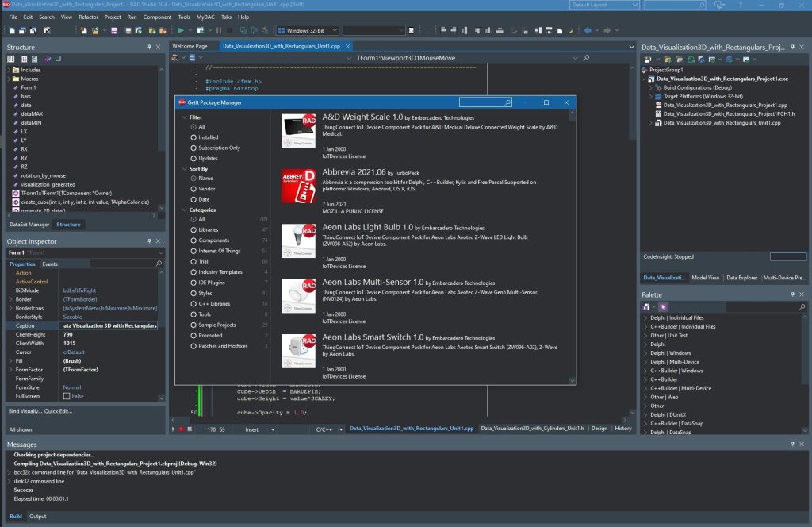Click the Quick Edit link
812x527 pixels.
58,411
